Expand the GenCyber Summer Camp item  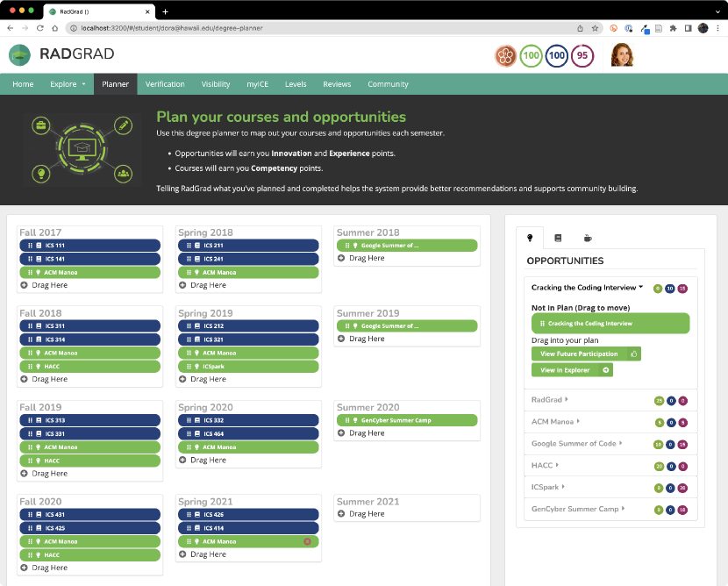click(x=578, y=509)
